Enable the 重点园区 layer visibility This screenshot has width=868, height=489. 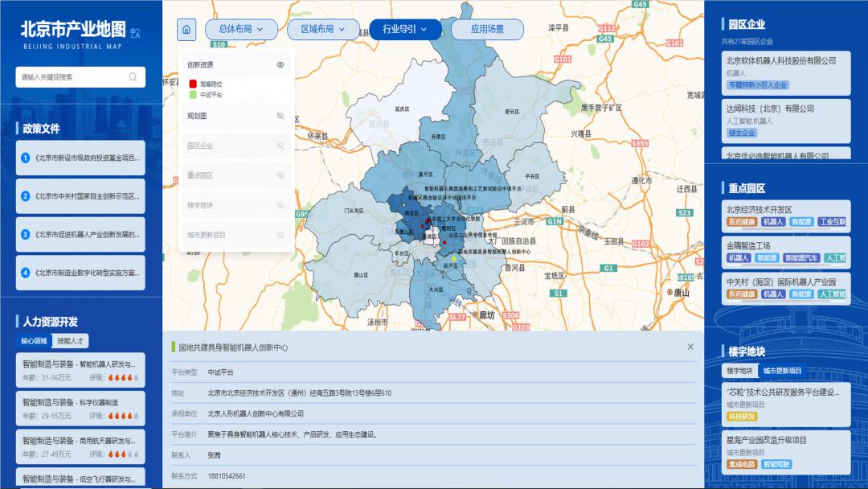tap(280, 175)
